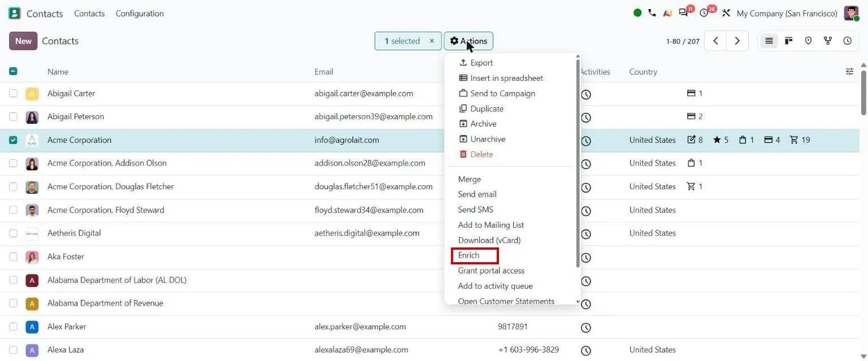Image resolution: width=868 pixels, height=361 pixels.
Task: Click the 1 selected indicator
Action: pyautogui.click(x=402, y=41)
